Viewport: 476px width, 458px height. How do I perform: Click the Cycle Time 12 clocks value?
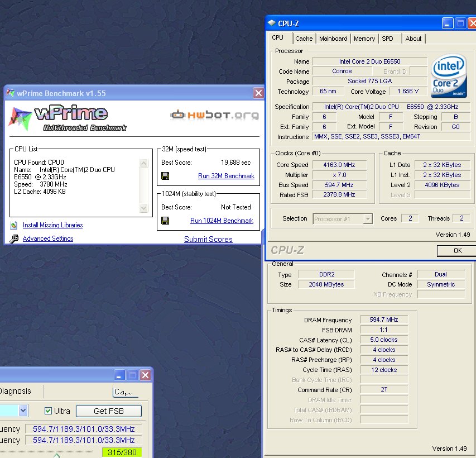[384, 370]
